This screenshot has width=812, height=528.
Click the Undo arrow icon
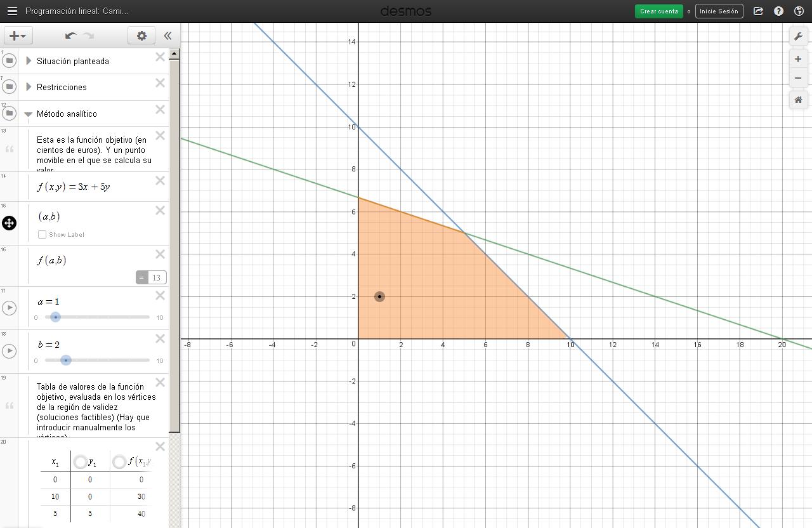tap(70, 36)
